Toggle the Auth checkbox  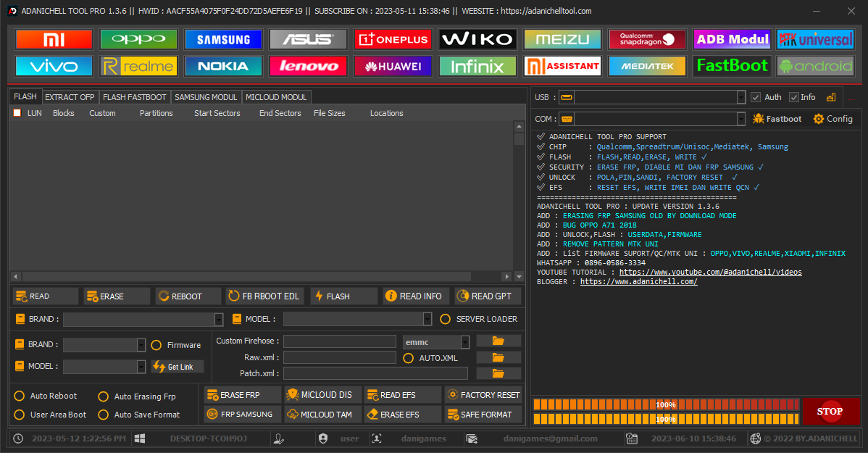756,97
